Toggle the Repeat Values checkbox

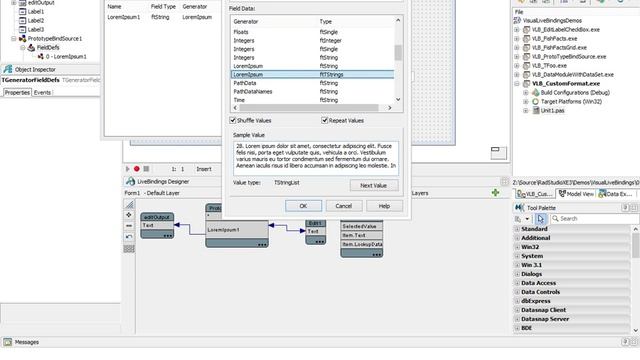click(x=324, y=120)
